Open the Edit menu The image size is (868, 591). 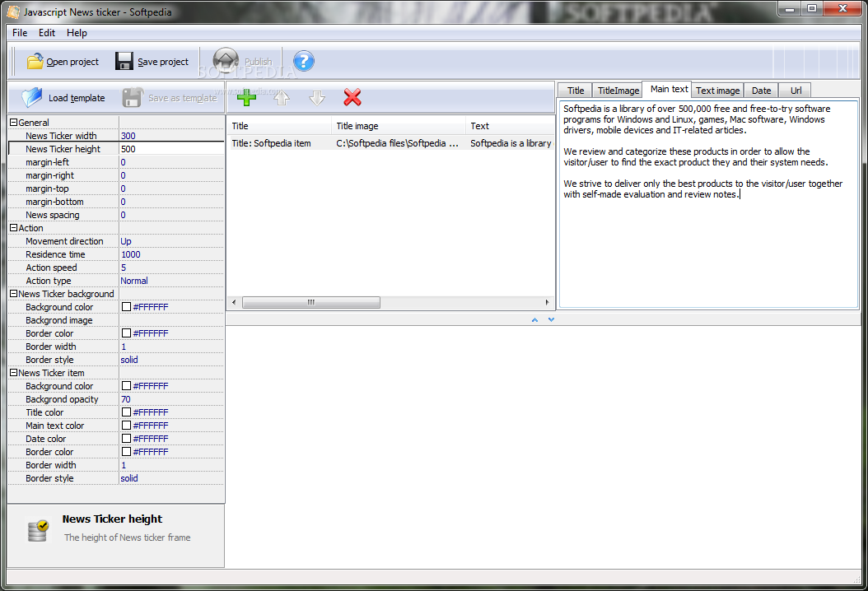(46, 33)
